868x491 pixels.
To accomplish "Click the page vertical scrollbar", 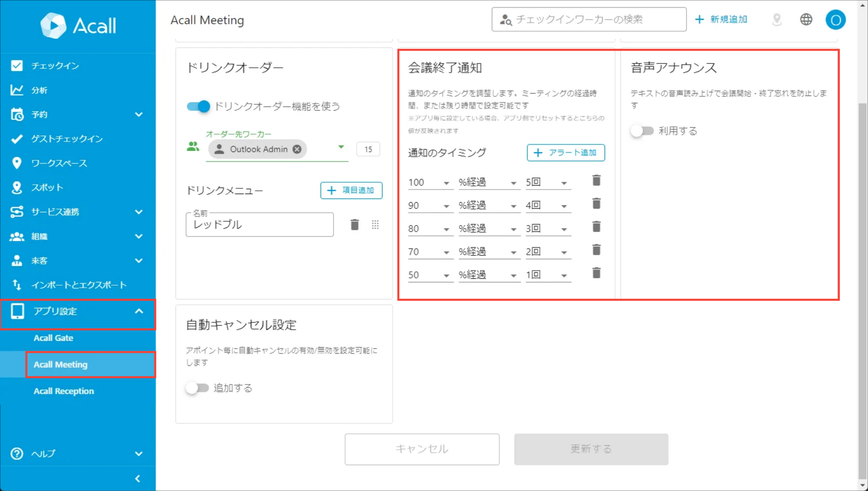I will [863, 291].
